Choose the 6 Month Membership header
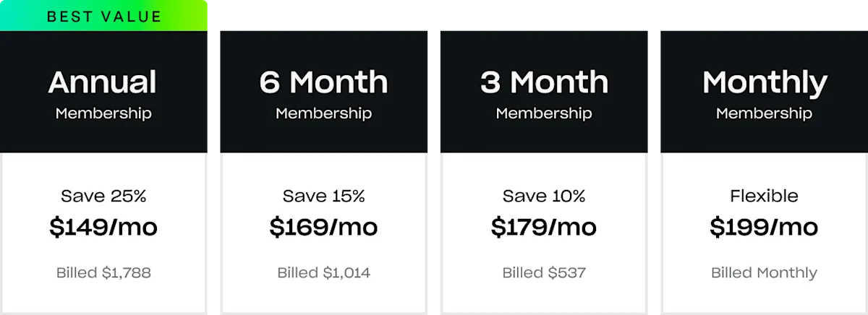The height and width of the screenshot is (315, 868). 323,92
